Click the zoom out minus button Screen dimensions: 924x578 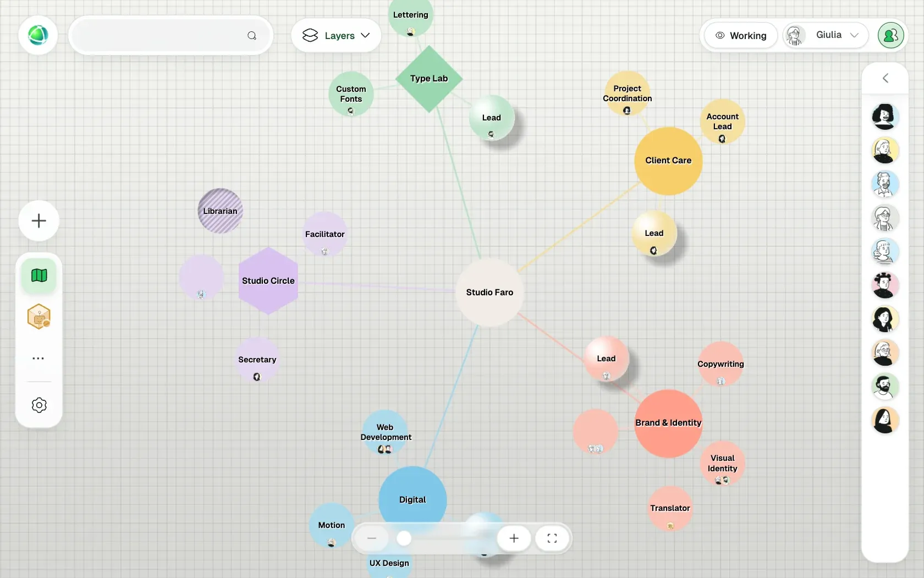[372, 538]
